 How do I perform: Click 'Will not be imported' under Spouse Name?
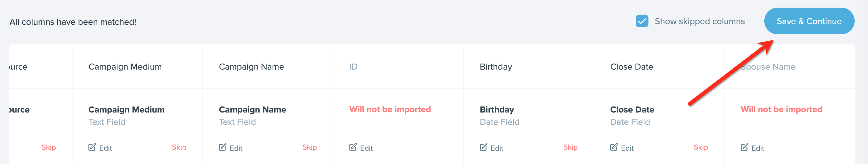tap(781, 109)
